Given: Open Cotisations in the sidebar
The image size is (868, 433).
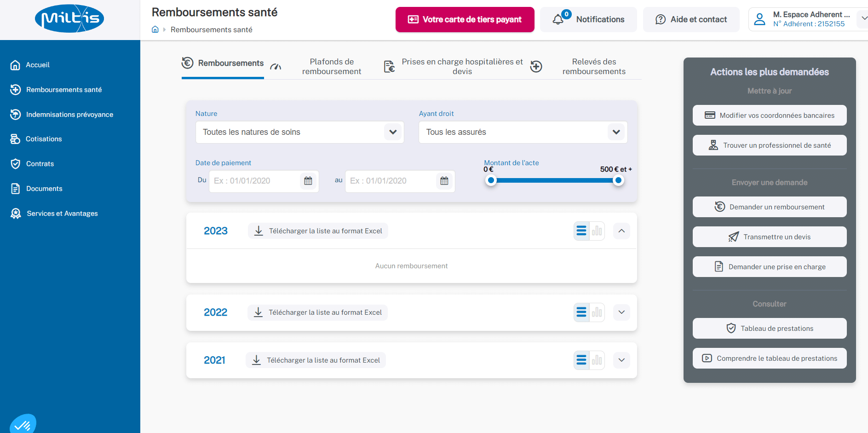Looking at the screenshot, I should click(x=44, y=139).
